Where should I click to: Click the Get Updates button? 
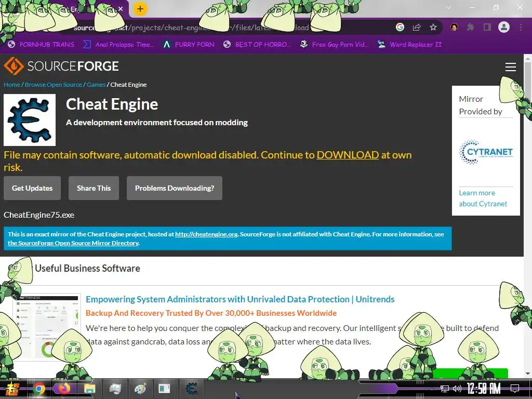pyautogui.click(x=32, y=188)
